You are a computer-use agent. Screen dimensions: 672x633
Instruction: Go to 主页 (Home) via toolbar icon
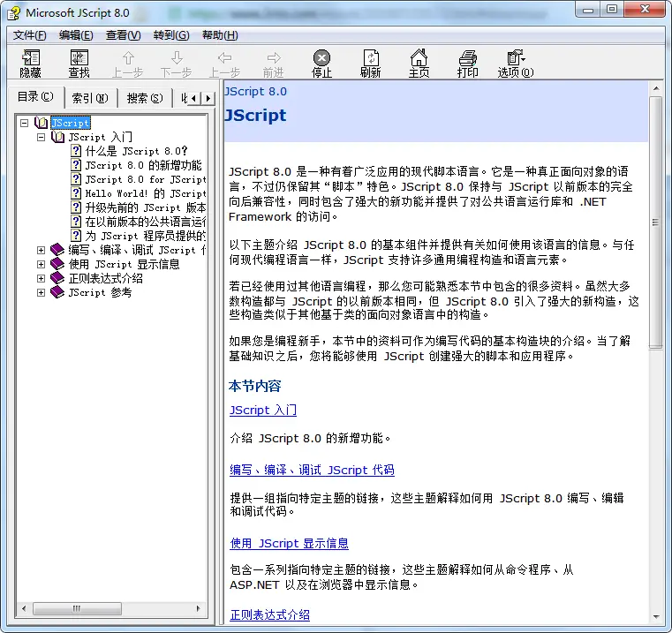point(419,63)
